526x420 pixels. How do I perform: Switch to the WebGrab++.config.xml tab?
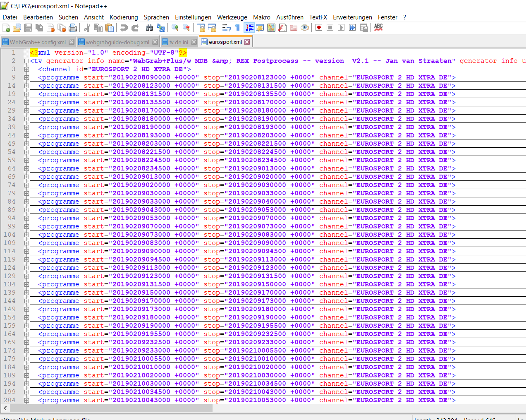point(38,42)
